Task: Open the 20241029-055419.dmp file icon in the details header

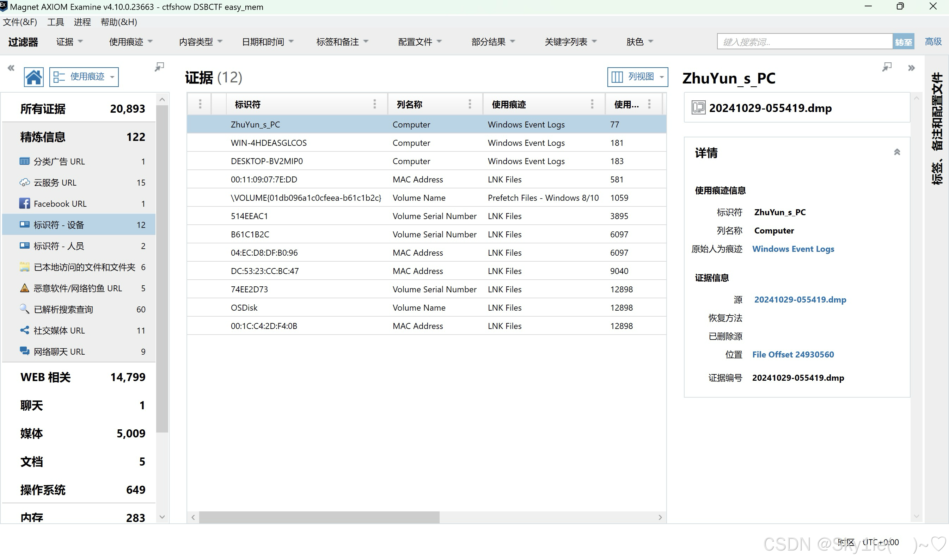Action: click(x=698, y=108)
